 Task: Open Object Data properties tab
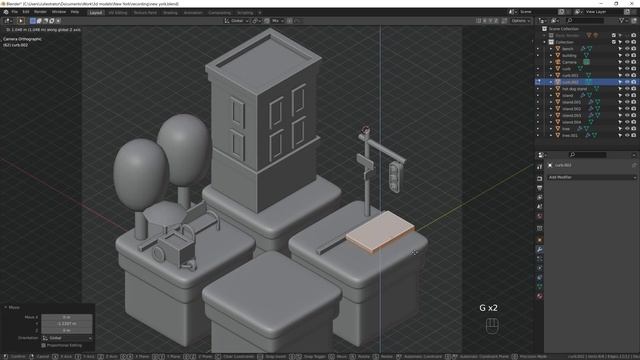[540, 287]
